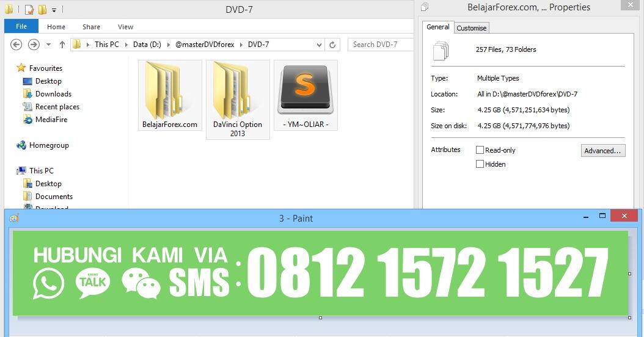Customize Quick Access Toolbar dropdown arrow

(x=54, y=9)
